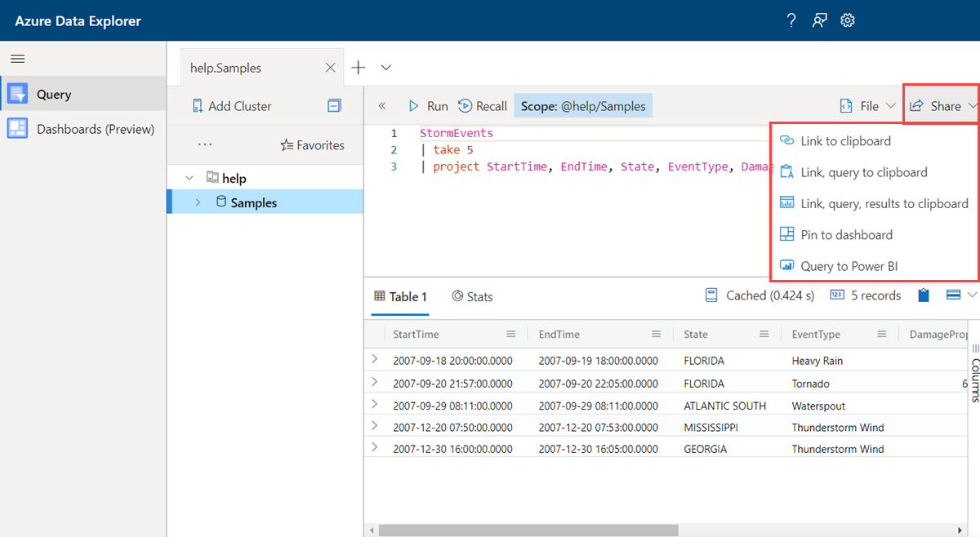Image resolution: width=980 pixels, height=537 pixels.
Task: Click the Add Cluster icon
Action: point(198,106)
